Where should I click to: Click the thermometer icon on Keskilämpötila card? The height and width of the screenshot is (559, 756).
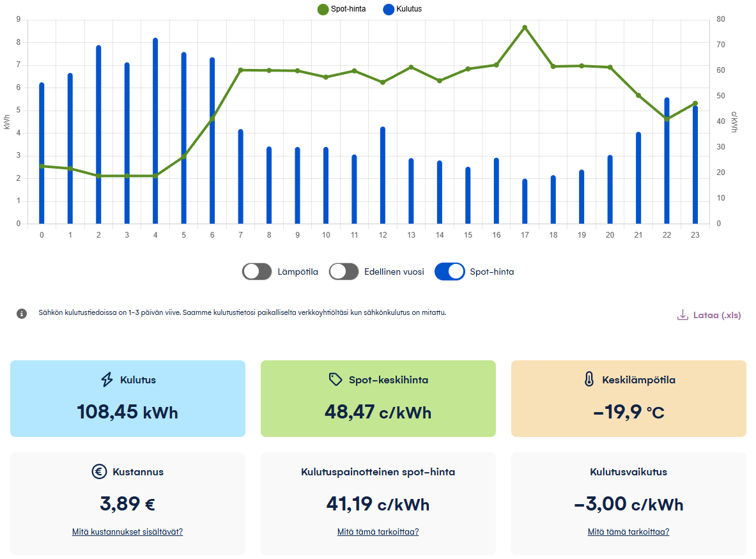tap(589, 380)
